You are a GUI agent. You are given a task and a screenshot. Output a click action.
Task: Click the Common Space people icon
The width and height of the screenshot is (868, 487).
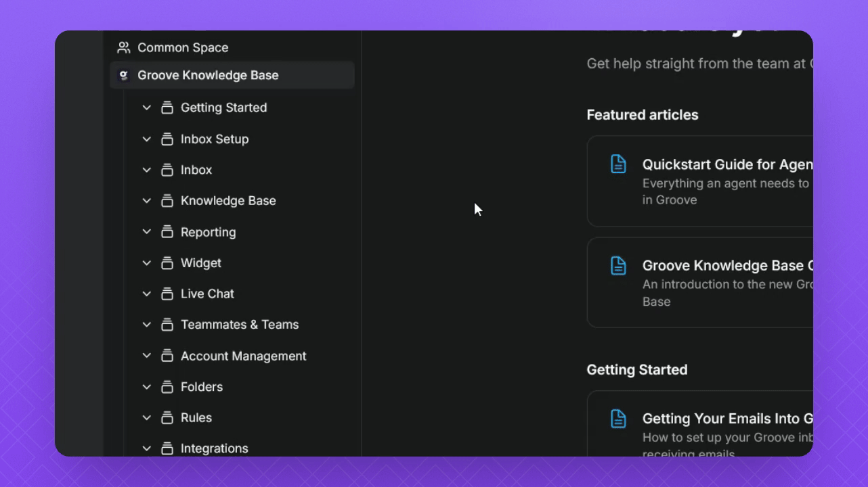[x=123, y=47]
